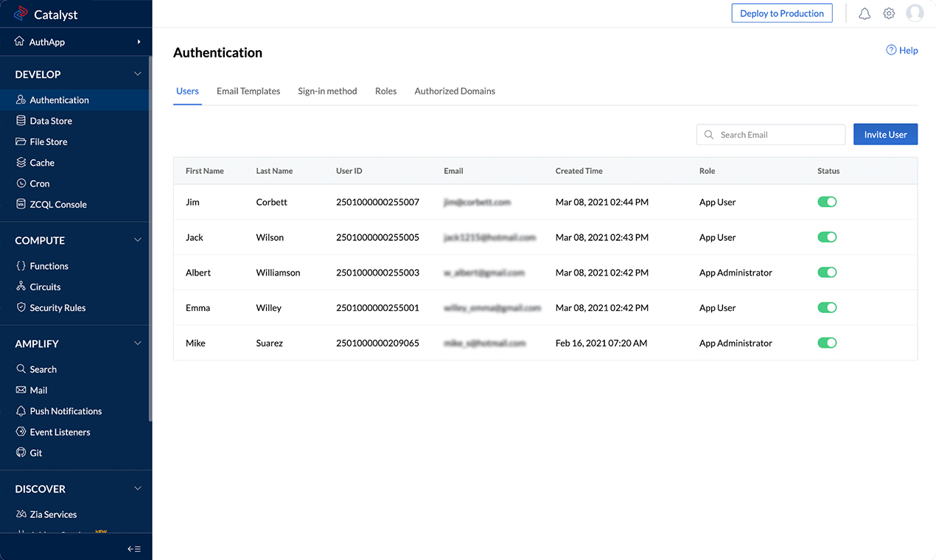This screenshot has width=936, height=560.
Task: Open Push Notifications service
Action: coord(64,410)
